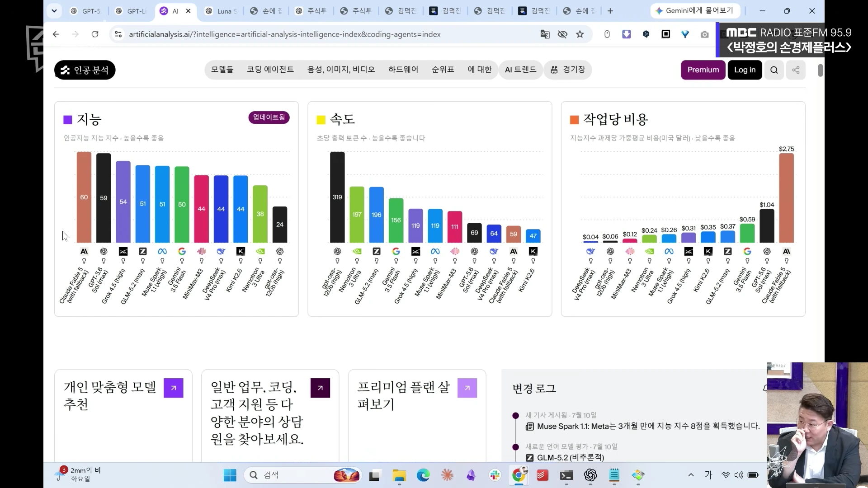Image resolution: width=868 pixels, height=488 pixels.
Task: Click the arrow icon on 프리미엄 플랜 살펴보기 card
Action: point(467,388)
